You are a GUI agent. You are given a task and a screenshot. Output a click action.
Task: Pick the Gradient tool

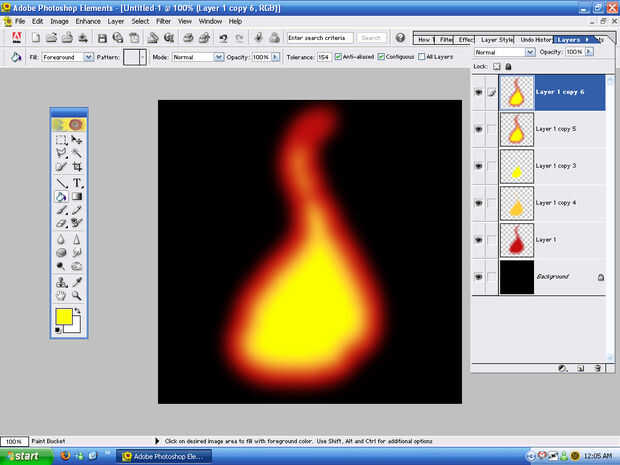click(x=77, y=197)
